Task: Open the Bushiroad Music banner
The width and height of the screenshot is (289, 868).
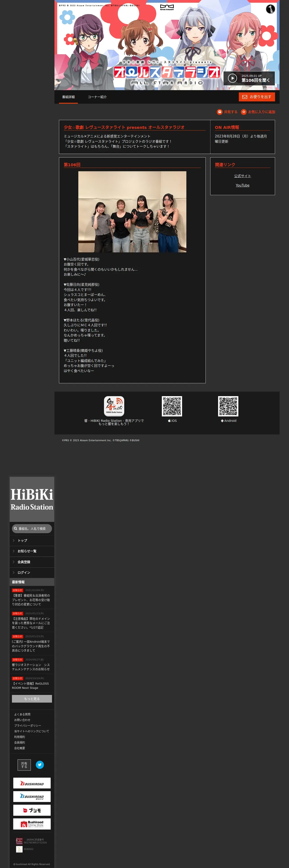Action: (32, 797)
